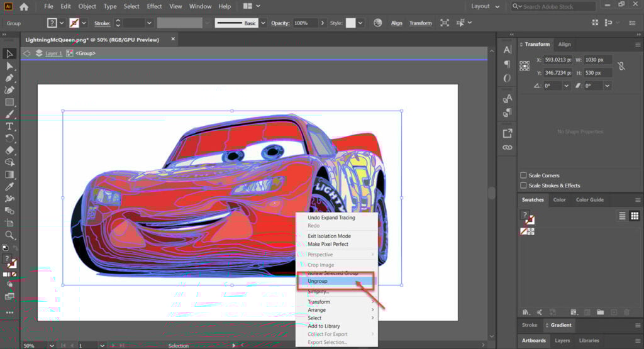Select the Type tool
644x349 pixels.
coord(9,126)
